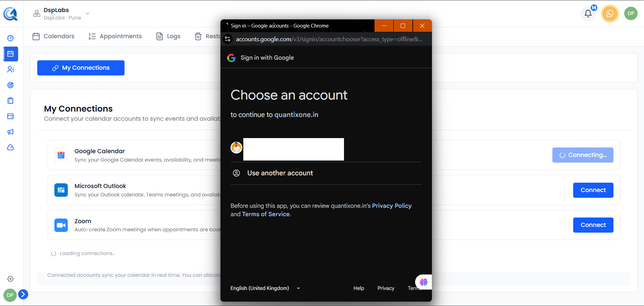Click the DspLabs workspace name
644x306 pixels.
tap(56, 10)
